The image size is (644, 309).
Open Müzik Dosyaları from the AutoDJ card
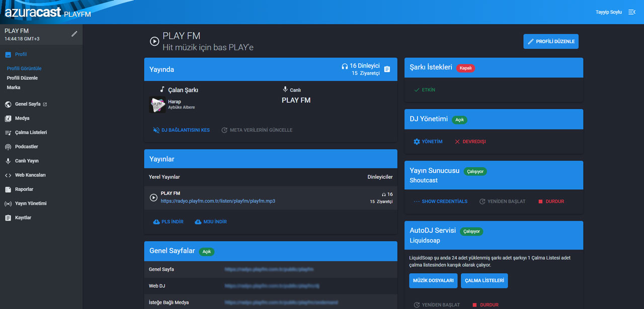(433, 280)
